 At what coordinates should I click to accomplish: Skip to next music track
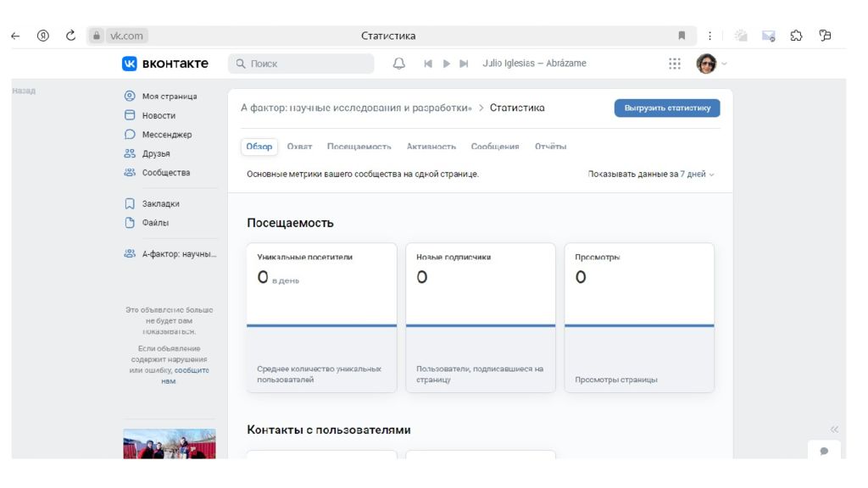464,64
